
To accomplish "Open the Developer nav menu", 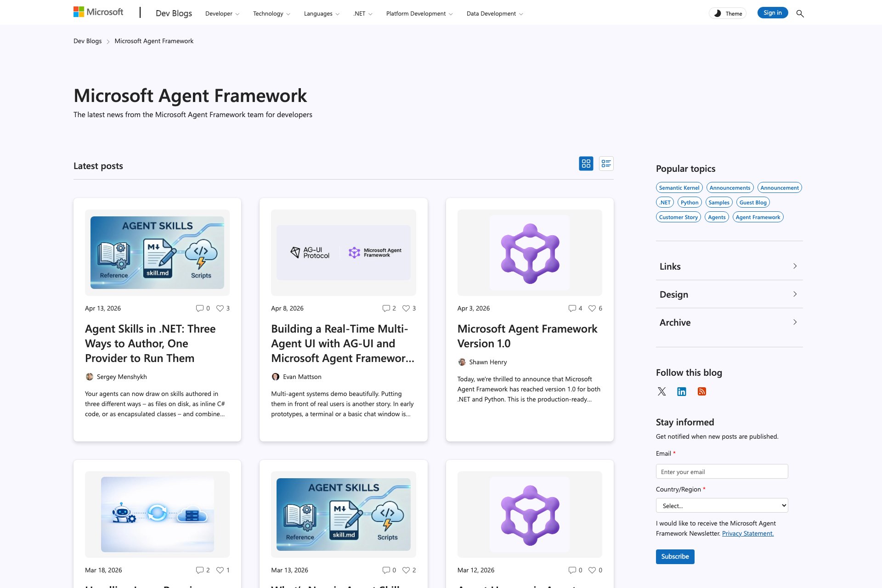I will [222, 14].
